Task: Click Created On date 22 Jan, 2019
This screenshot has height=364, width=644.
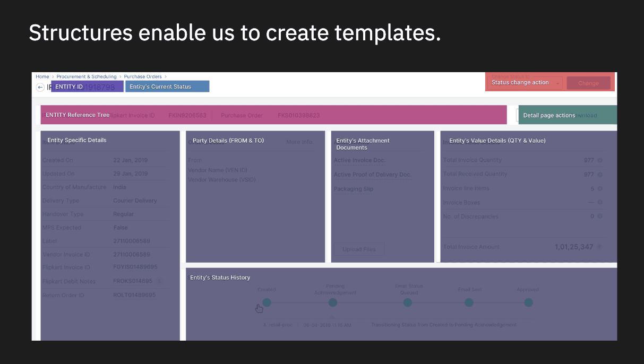Action: click(x=131, y=160)
